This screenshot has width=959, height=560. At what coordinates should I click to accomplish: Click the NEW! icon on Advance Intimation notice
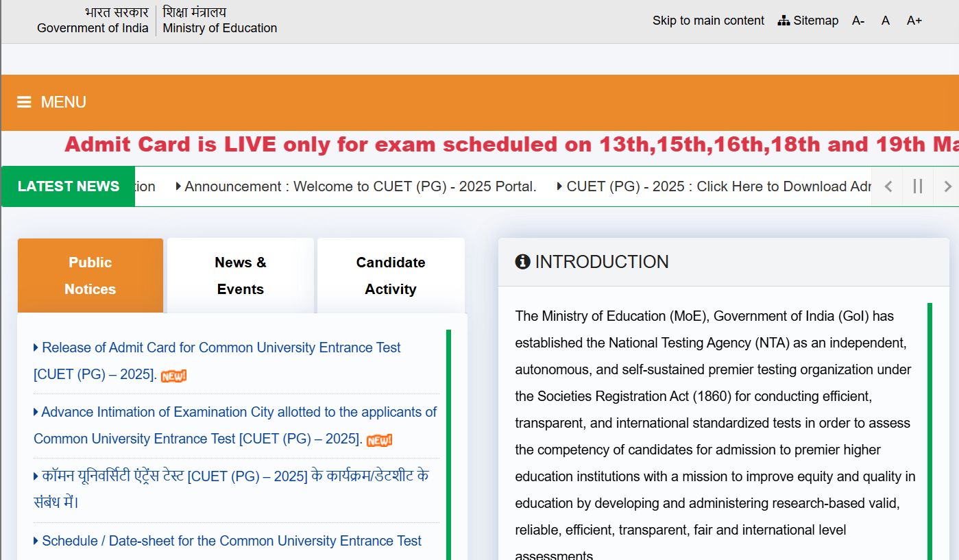378,439
